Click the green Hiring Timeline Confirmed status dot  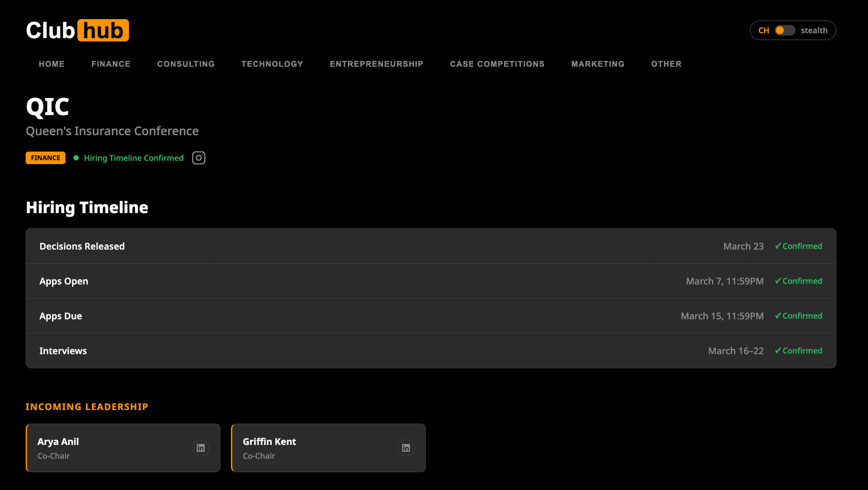(x=76, y=158)
